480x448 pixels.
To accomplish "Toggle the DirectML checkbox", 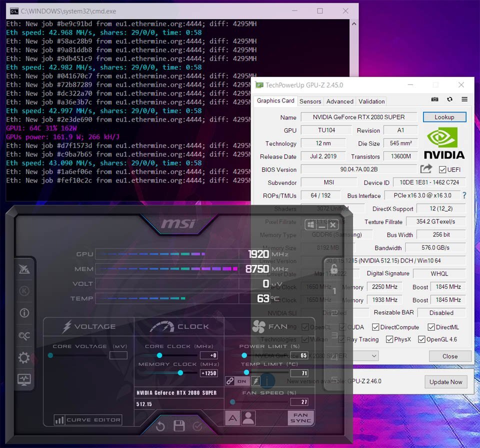I will [431, 327].
